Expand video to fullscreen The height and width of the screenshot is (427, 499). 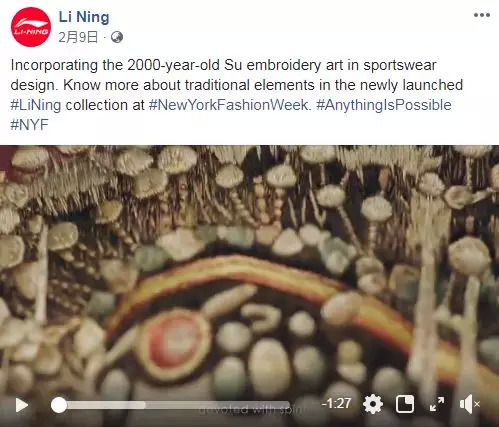click(x=437, y=404)
